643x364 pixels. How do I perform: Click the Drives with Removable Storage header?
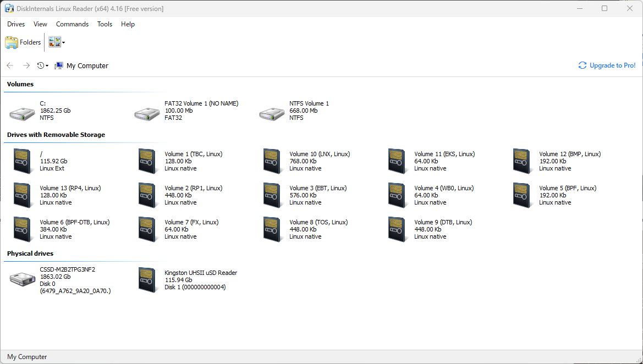pyautogui.click(x=56, y=135)
